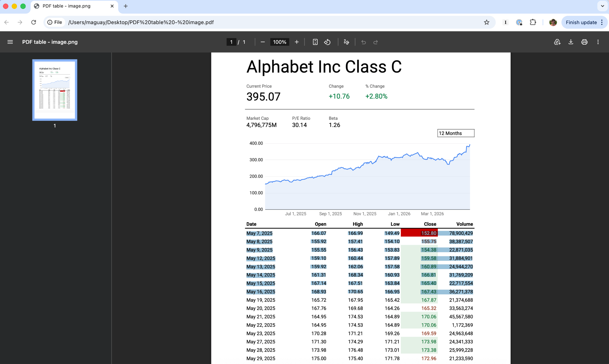This screenshot has height=364, width=609.
Task: Expand the tab search dropdown arrow
Action: [x=602, y=6]
